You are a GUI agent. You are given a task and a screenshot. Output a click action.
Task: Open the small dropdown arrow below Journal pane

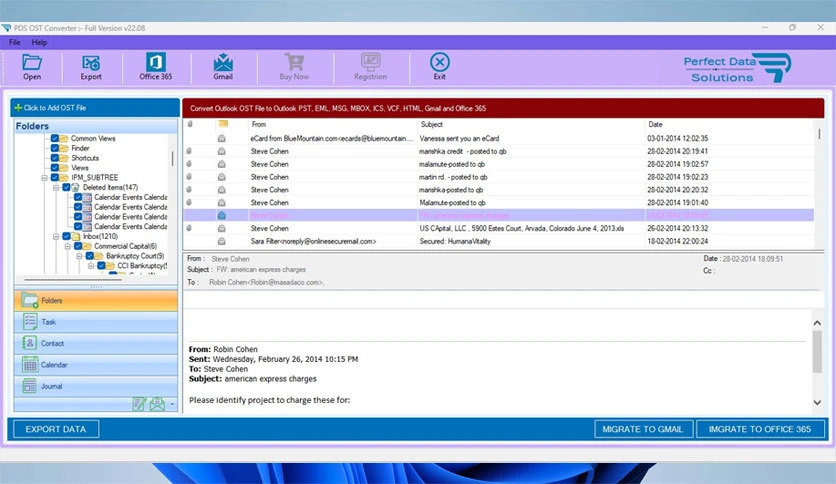click(172, 405)
